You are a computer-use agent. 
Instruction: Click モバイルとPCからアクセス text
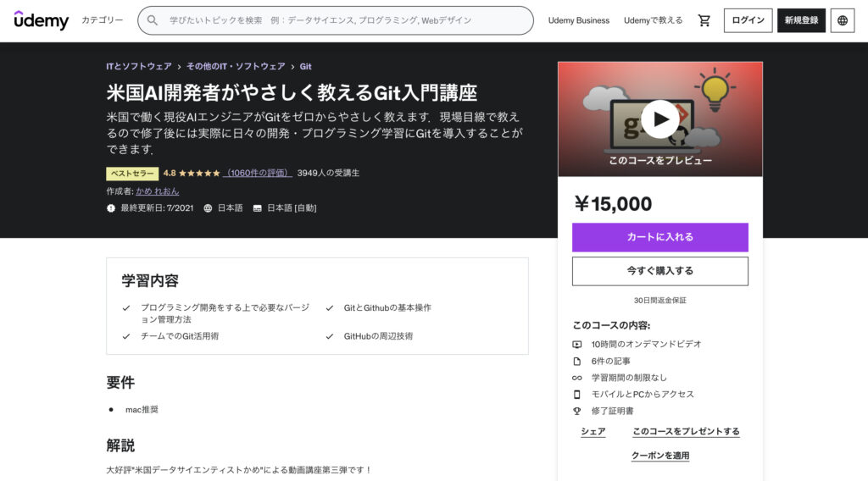pyautogui.click(x=643, y=394)
